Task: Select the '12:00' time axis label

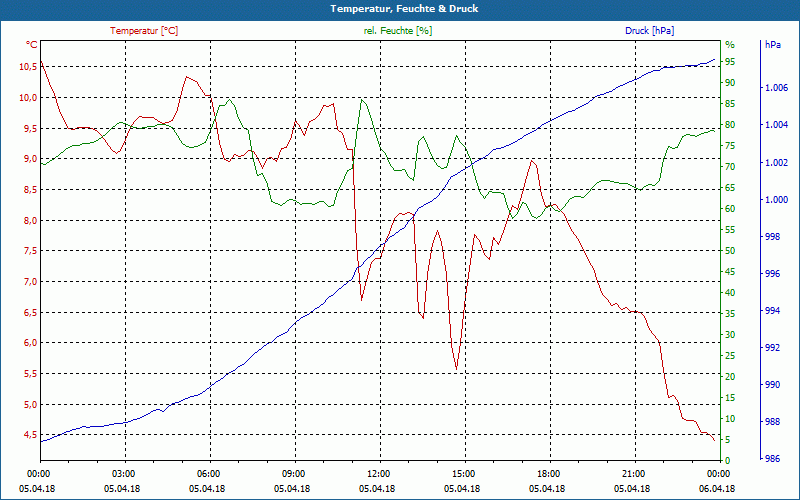Action: 381,473
